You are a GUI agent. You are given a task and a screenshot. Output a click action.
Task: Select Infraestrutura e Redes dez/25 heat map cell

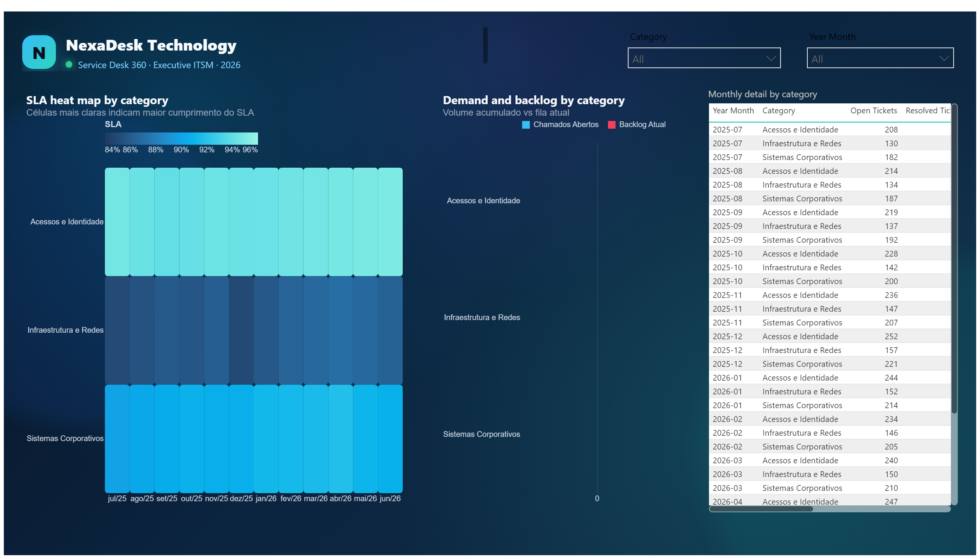click(x=241, y=330)
